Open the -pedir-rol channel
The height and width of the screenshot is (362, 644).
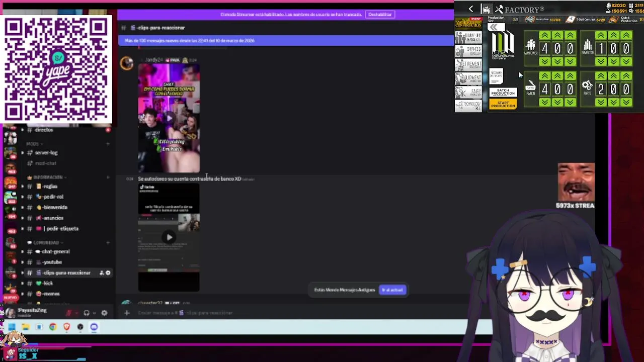[x=53, y=197]
